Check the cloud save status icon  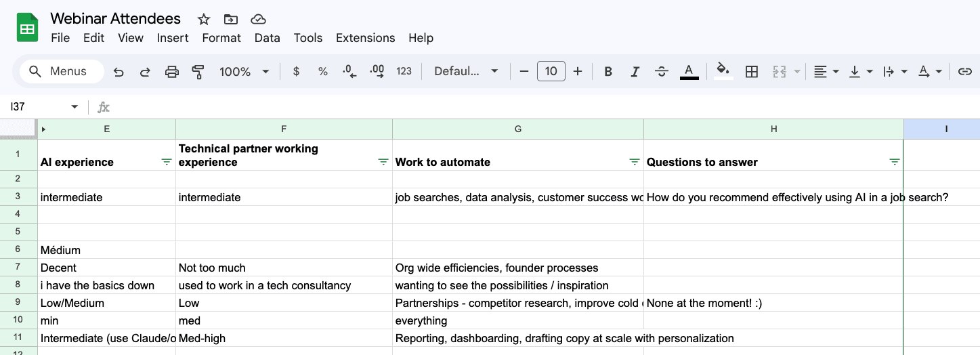pos(258,19)
